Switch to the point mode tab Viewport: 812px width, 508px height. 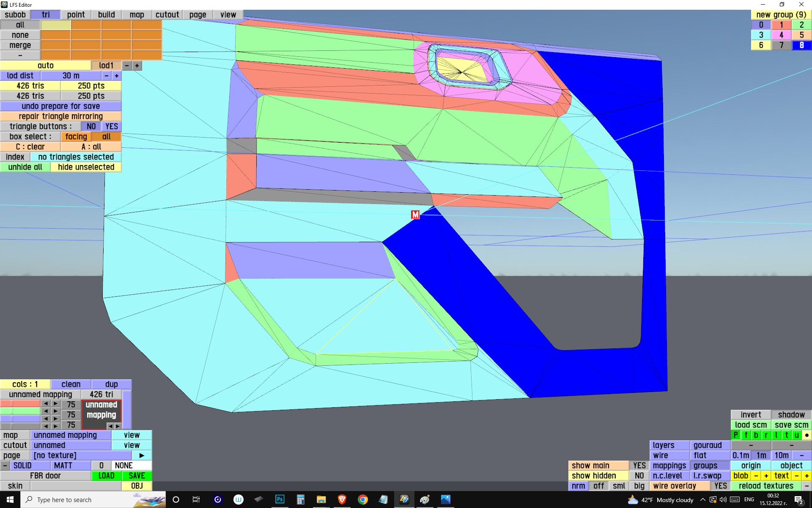click(76, 14)
